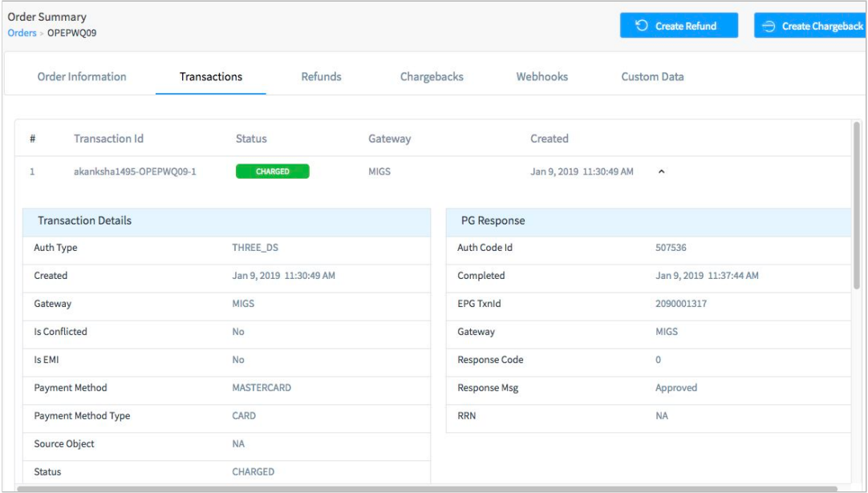Open the Chargebacks tab
Screen dimensions: 868x493
click(432, 77)
